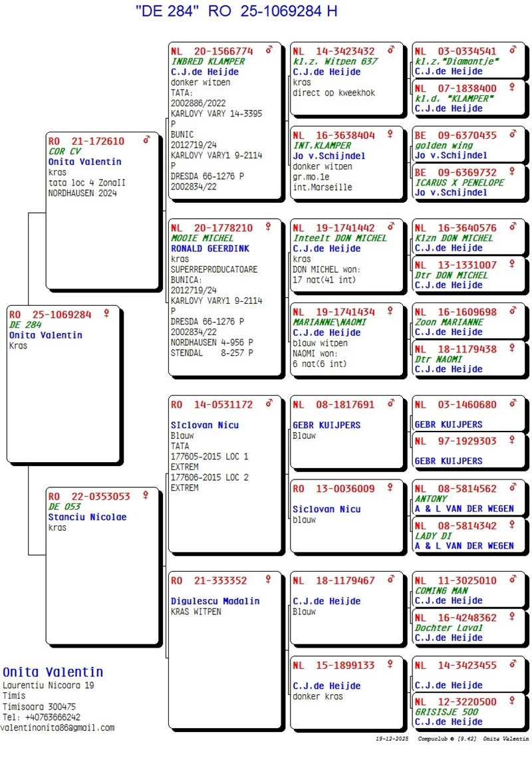Viewport: 532px width, 764px height.
Task: Click the email address valentinonita86@gmail.com
Action: (x=57, y=727)
